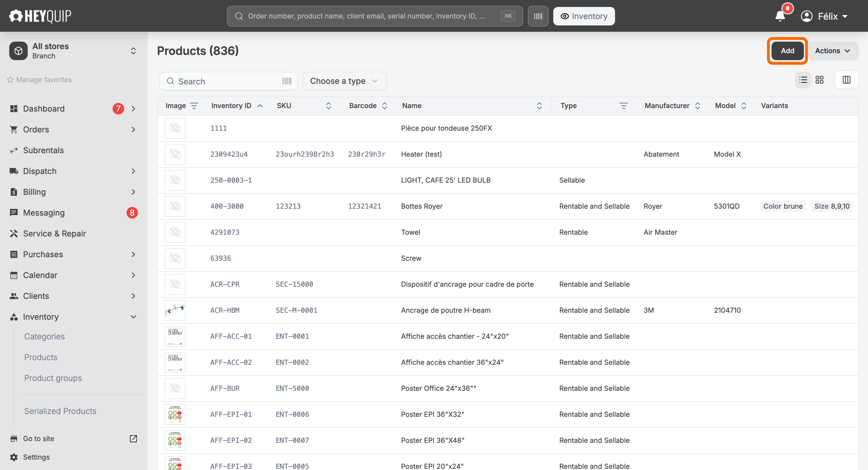The height and width of the screenshot is (470, 868).
Task: Click the Settings gear icon
Action: (14, 457)
